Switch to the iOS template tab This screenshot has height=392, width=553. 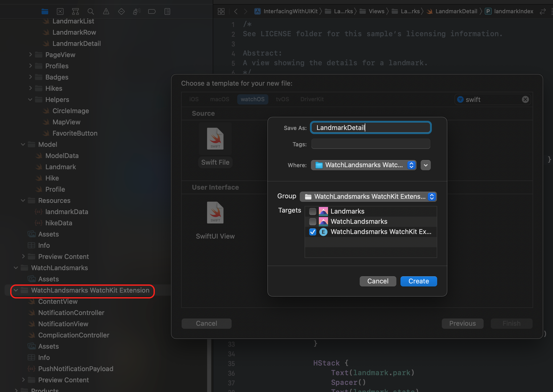pos(194,99)
